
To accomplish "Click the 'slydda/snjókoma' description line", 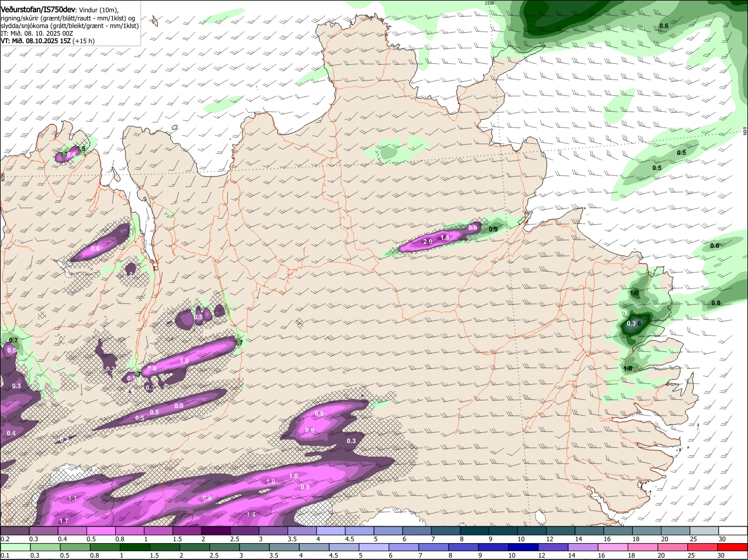I will pyautogui.click(x=70, y=26).
